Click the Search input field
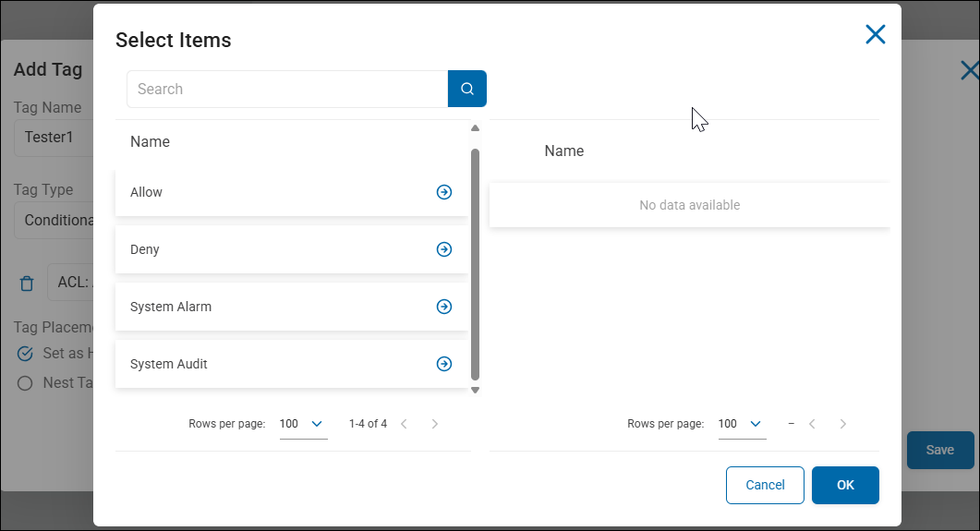 point(287,89)
